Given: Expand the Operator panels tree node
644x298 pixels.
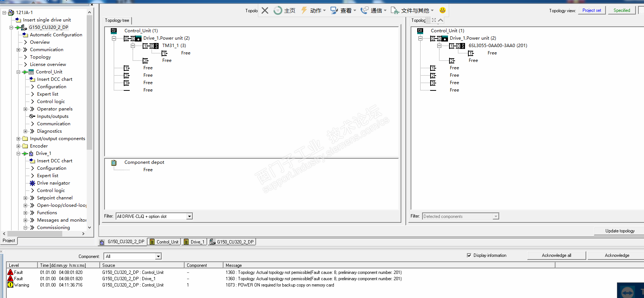Looking at the screenshot, I should click(x=26, y=109).
